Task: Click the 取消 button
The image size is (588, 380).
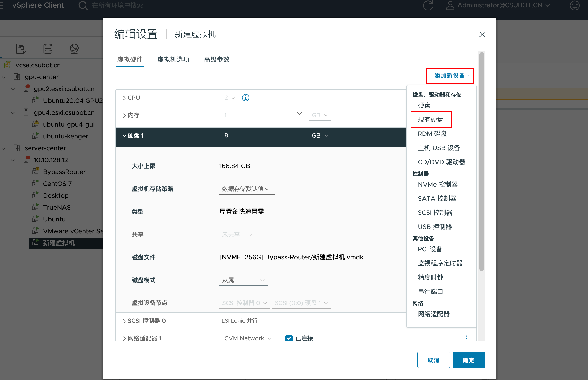Action: (433, 360)
